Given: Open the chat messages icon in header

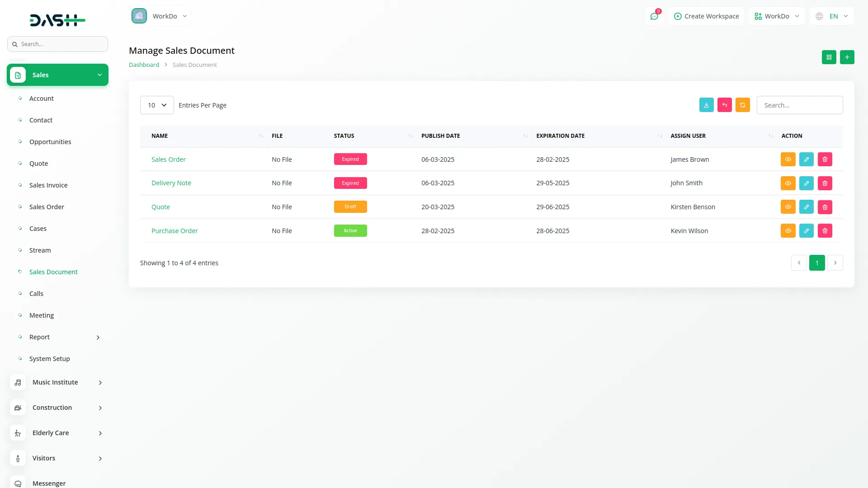Looking at the screenshot, I should point(654,16).
